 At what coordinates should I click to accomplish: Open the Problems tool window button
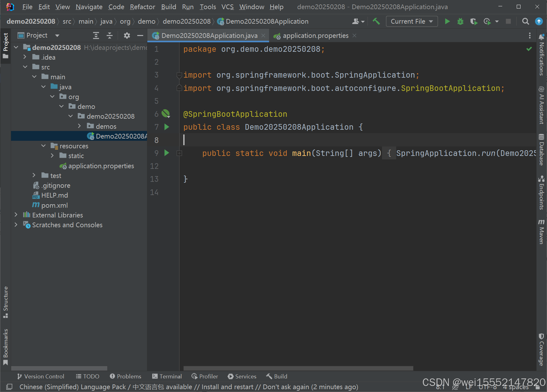pyautogui.click(x=126, y=376)
